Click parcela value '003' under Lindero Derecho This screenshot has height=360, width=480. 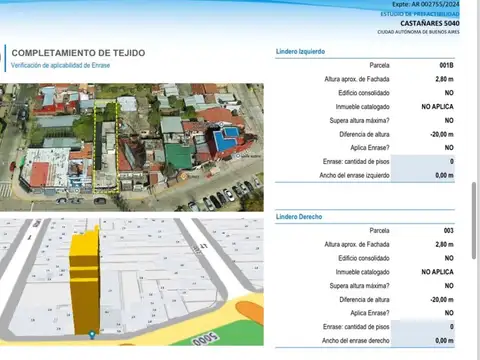(449, 231)
